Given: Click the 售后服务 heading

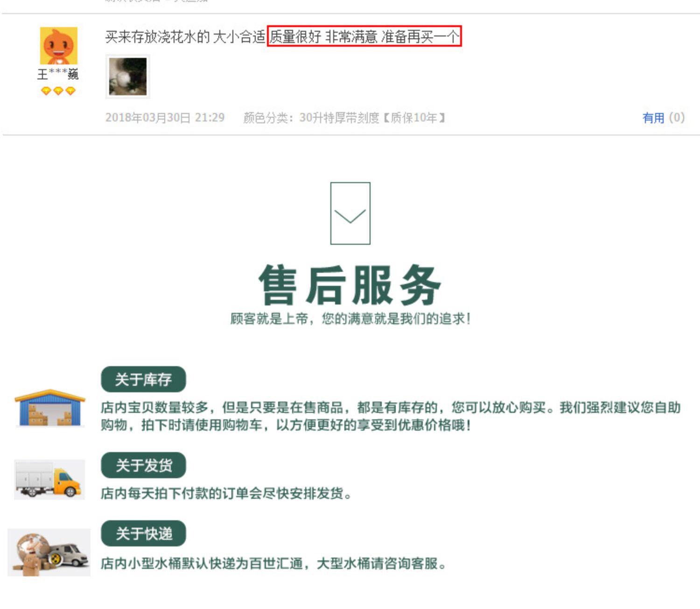Looking at the screenshot, I should point(350,284).
